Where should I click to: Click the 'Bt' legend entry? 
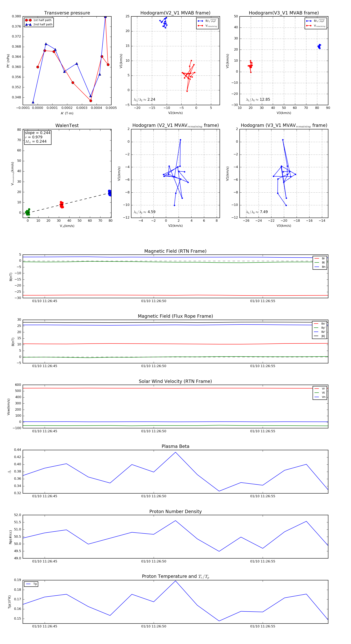click(x=320, y=262)
